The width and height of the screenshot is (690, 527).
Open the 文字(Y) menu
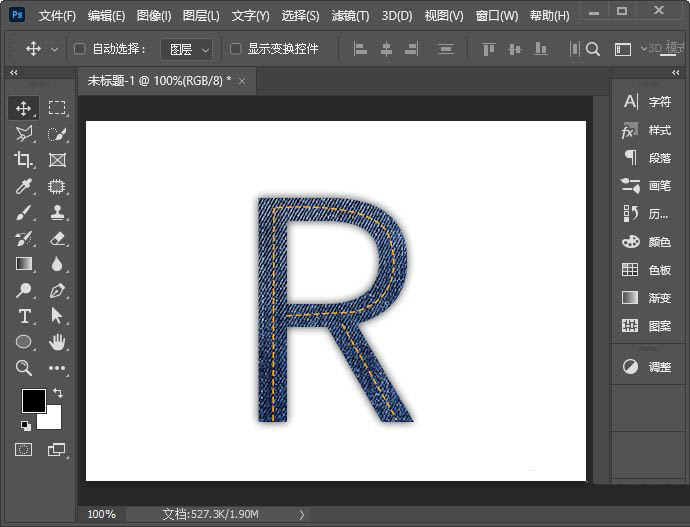[x=250, y=16]
